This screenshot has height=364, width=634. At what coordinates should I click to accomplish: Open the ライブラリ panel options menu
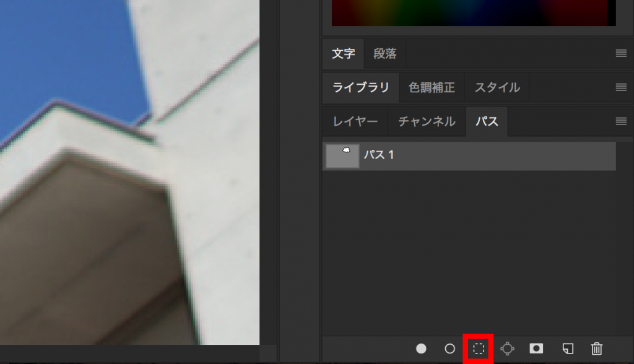pos(621,87)
